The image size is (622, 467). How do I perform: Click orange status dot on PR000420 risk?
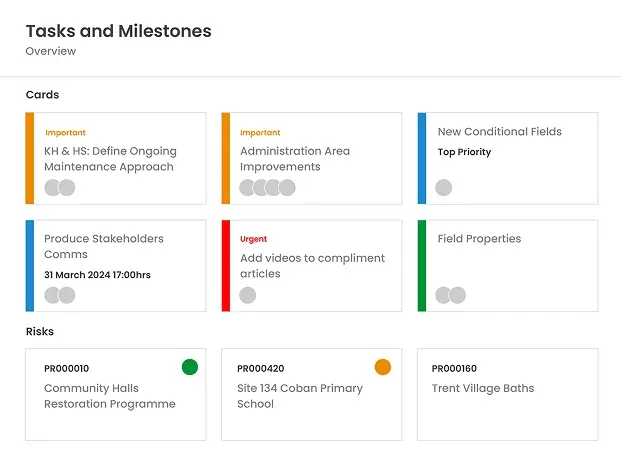(x=383, y=367)
